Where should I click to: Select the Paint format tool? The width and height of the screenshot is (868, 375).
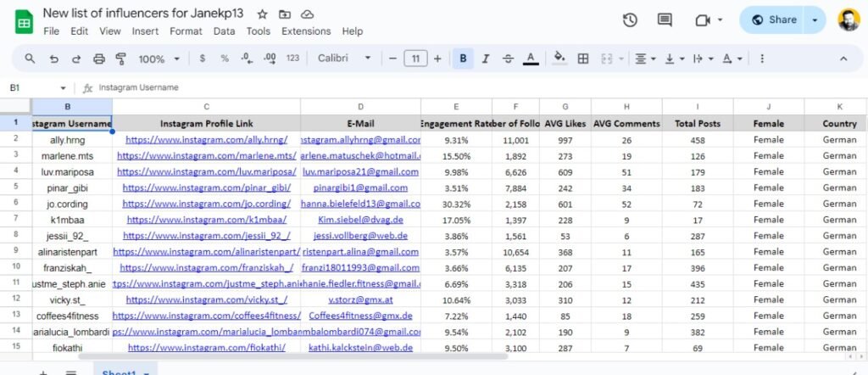pyautogui.click(x=120, y=59)
